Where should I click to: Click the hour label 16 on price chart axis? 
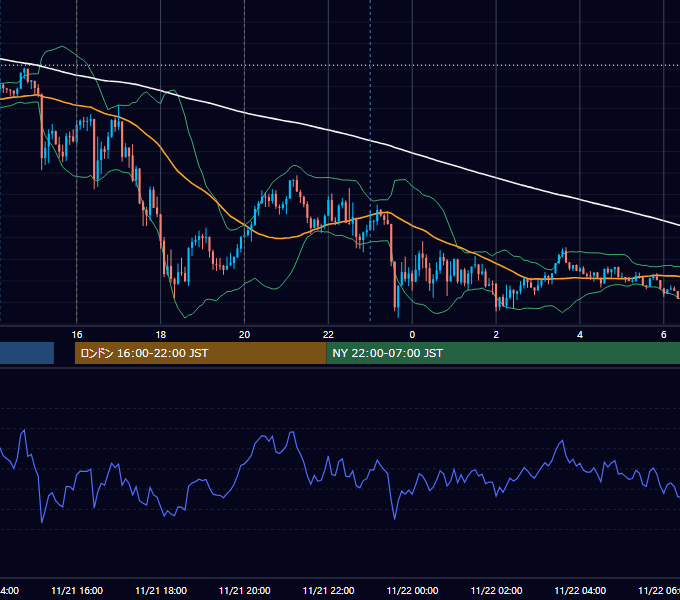point(77,334)
